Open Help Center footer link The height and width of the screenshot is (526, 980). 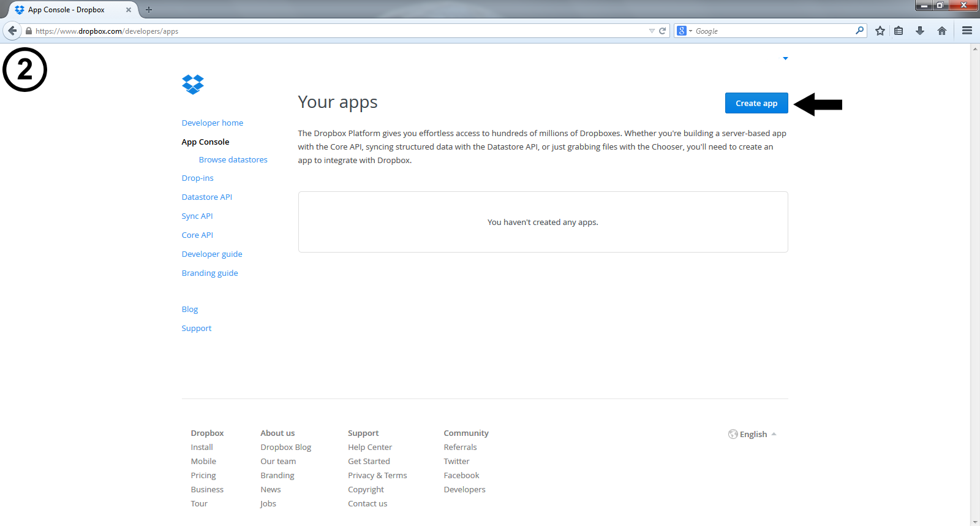pos(370,447)
